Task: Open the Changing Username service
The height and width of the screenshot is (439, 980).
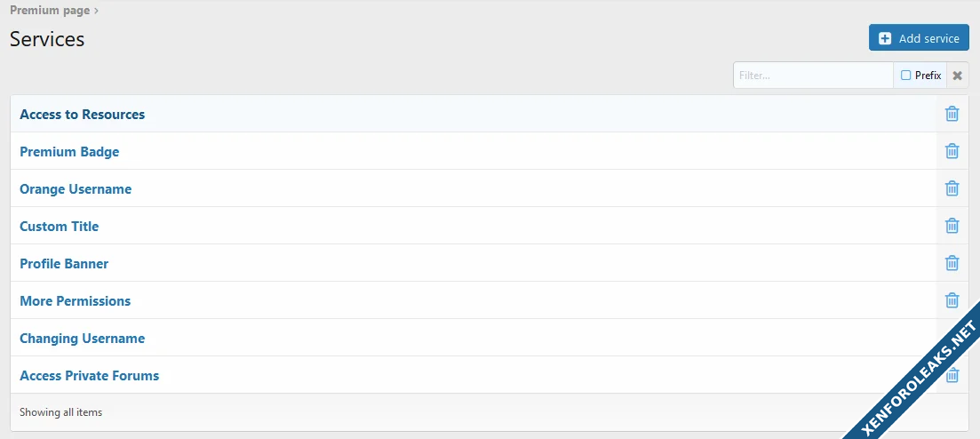Action: point(82,339)
